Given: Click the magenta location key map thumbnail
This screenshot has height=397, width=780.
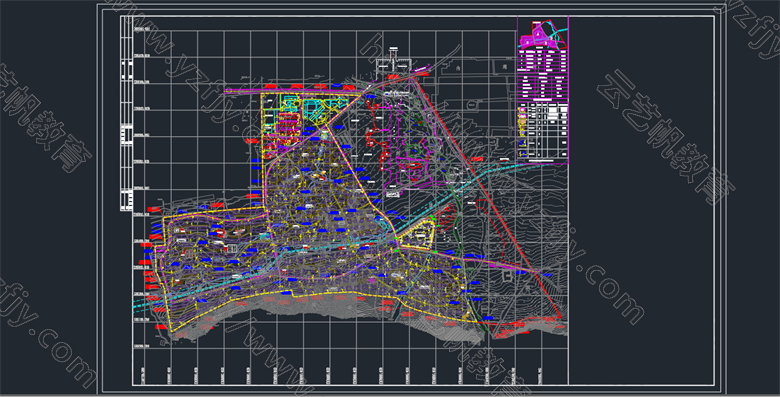Looking at the screenshot, I should (543, 34).
